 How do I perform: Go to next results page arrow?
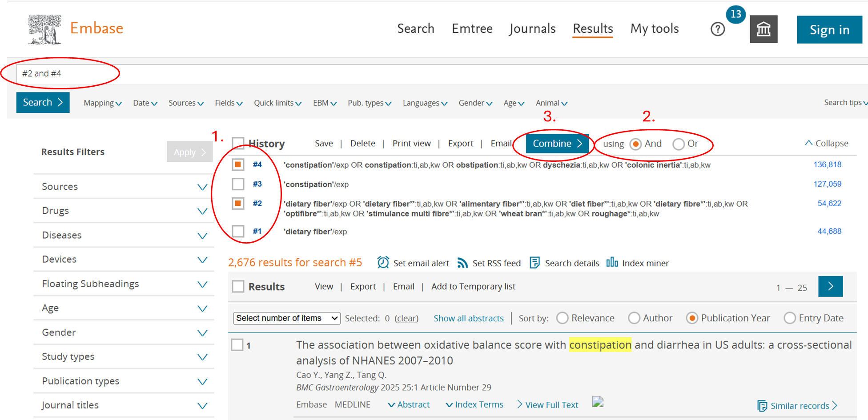(x=830, y=286)
